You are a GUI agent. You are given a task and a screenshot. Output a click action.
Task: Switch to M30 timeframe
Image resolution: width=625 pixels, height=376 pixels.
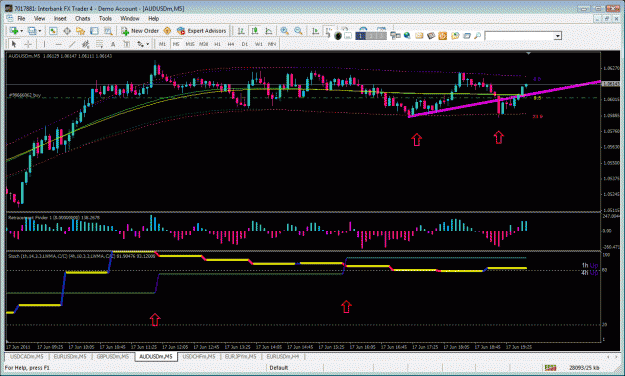204,44
